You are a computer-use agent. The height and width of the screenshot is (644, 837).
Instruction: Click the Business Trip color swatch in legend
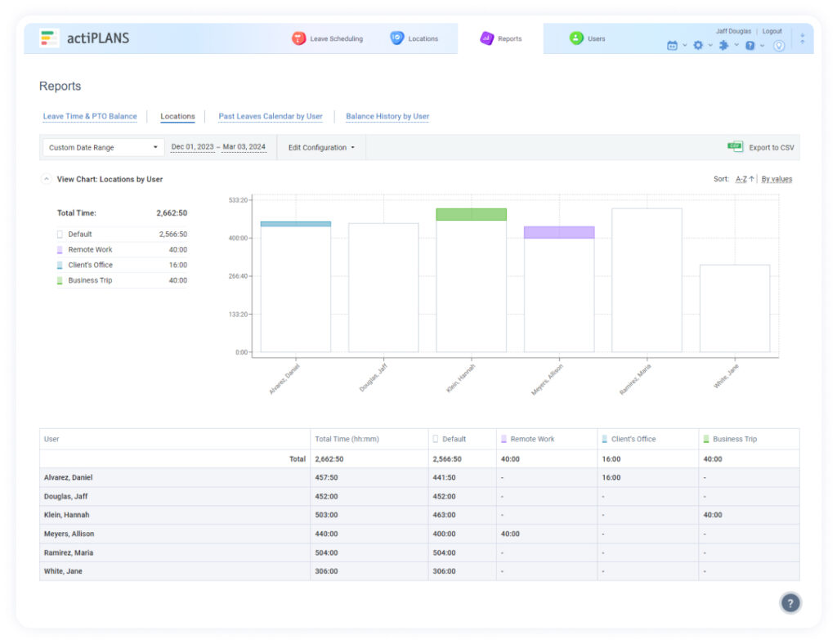pos(60,280)
